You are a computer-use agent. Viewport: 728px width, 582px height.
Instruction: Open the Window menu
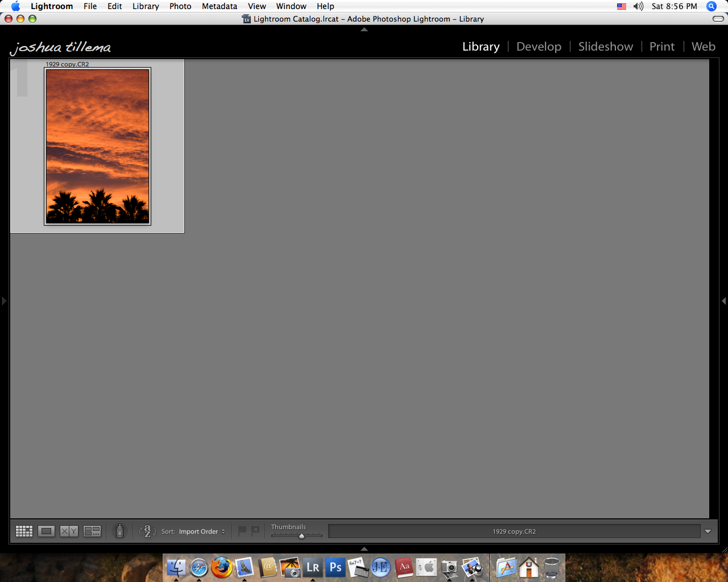pyautogui.click(x=291, y=6)
